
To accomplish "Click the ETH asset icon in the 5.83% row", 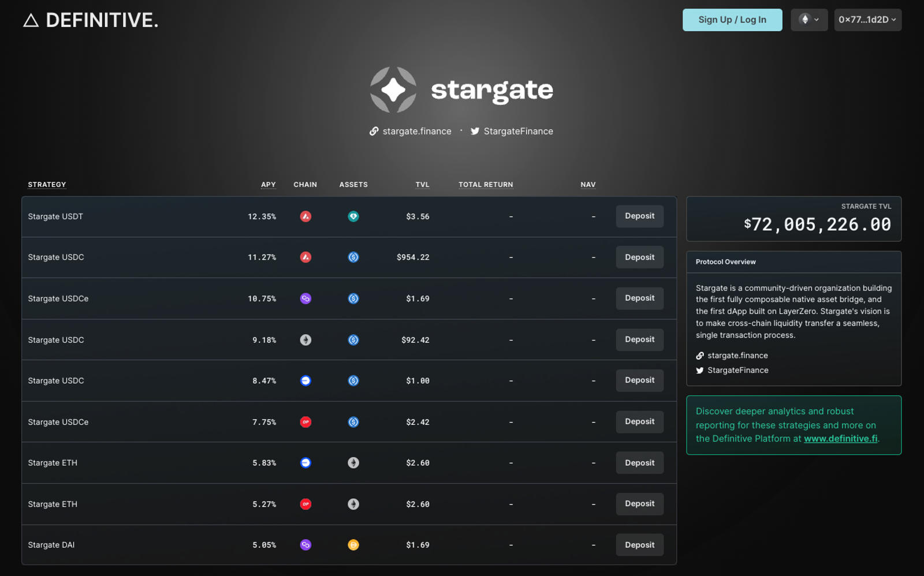I will [353, 463].
